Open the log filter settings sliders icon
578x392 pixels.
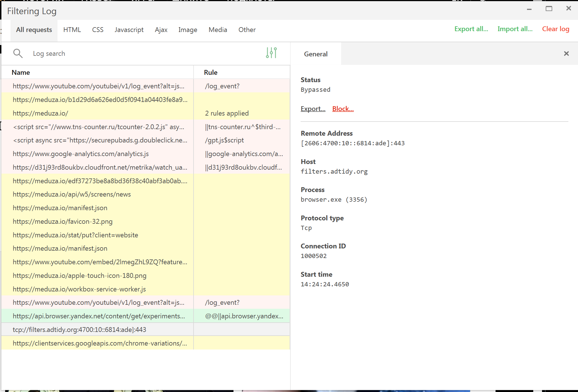tap(271, 53)
